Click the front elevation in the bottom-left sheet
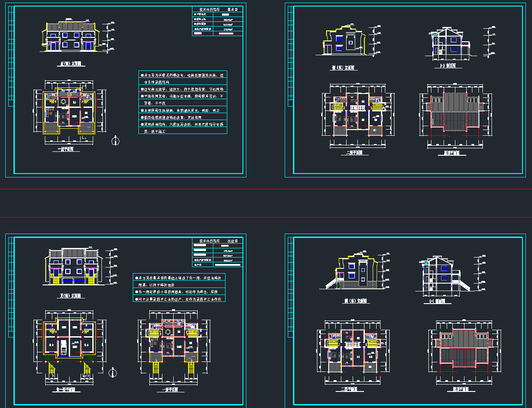This screenshot has height=408, width=532. (74, 266)
